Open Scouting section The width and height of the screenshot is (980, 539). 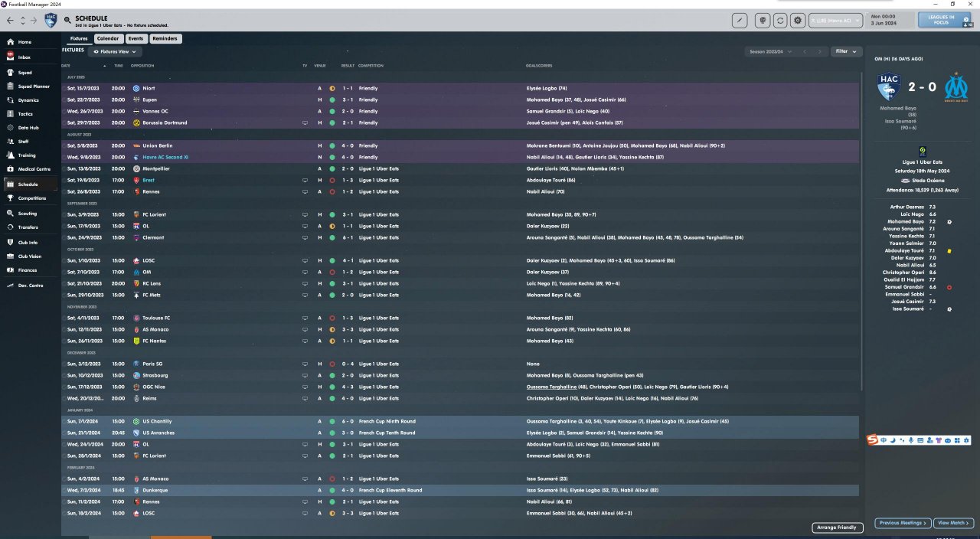(31, 214)
